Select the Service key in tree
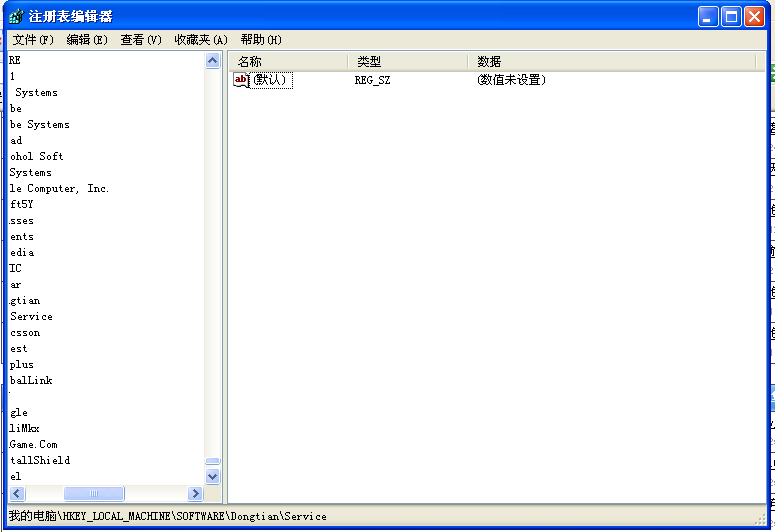This screenshot has width=775, height=532. coord(31,316)
